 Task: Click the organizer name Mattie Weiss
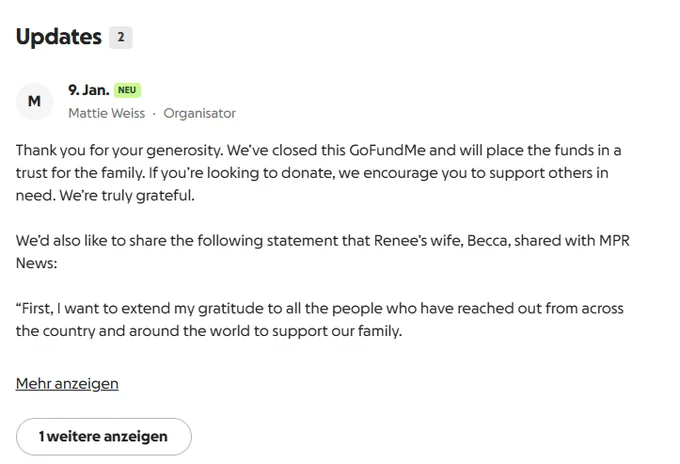(x=107, y=113)
